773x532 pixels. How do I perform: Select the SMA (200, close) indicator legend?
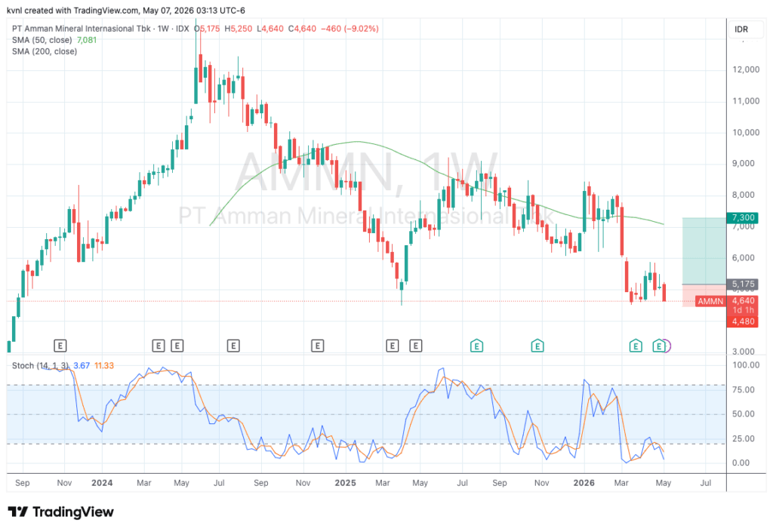tap(45, 51)
